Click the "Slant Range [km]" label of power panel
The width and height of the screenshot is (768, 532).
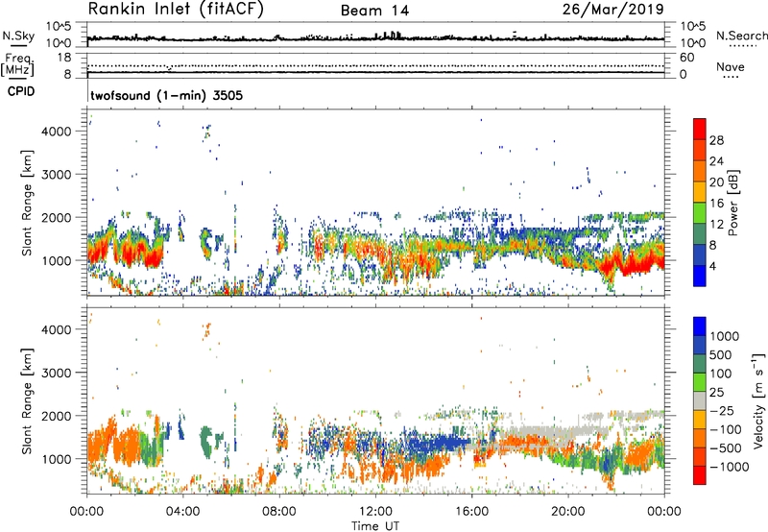(x=27, y=203)
